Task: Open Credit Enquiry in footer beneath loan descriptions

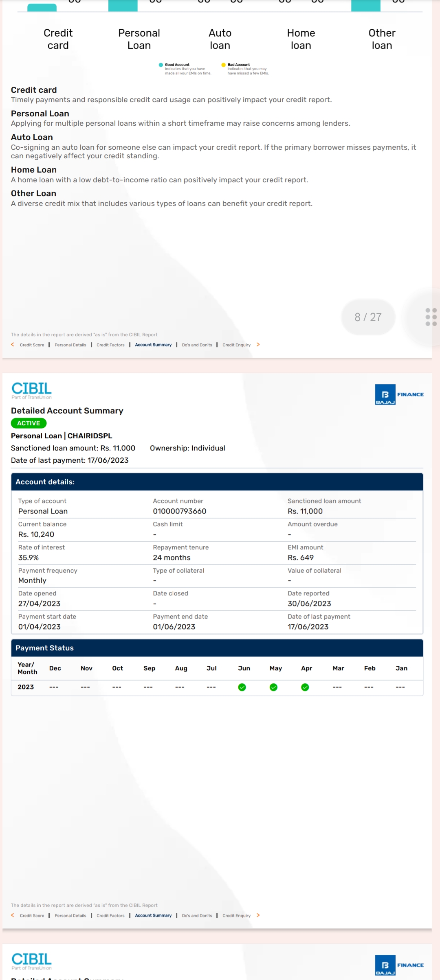Action: click(x=236, y=345)
